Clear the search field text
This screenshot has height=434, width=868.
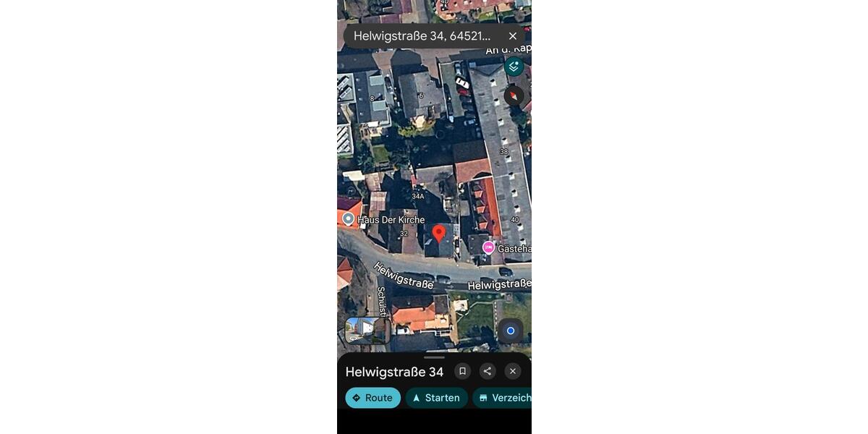(x=513, y=36)
